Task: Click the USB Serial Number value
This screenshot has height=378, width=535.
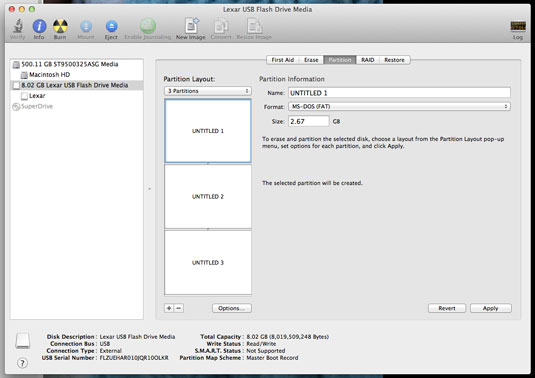Action: coord(134,358)
